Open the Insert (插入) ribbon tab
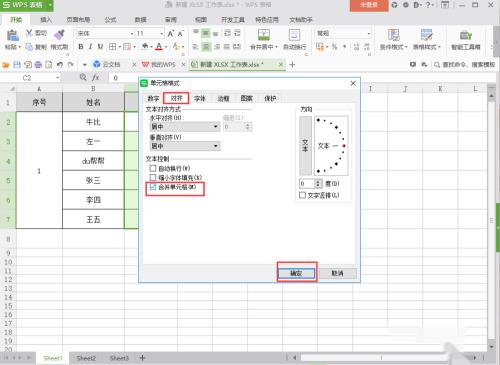The height and width of the screenshot is (365, 500). coord(46,20)
